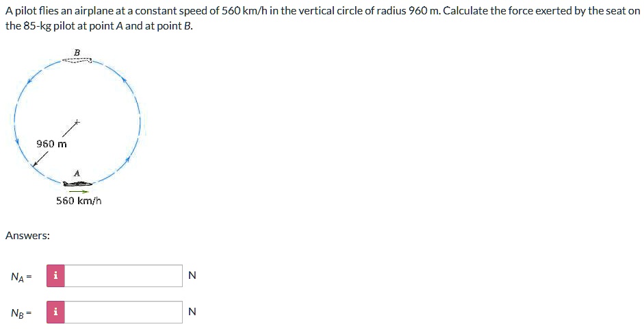This screenshot has height=331, width=644.
Task: Click the center cross of the circle
Action: 77,122
